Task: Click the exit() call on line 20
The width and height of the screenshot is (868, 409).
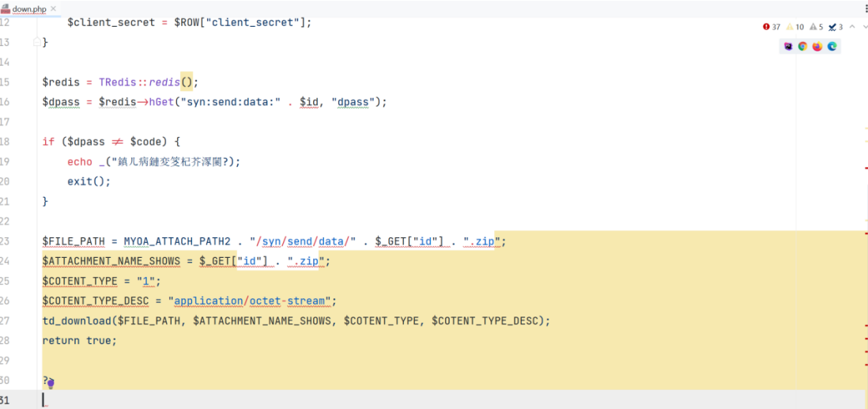Action: click(x=89, y=181)
